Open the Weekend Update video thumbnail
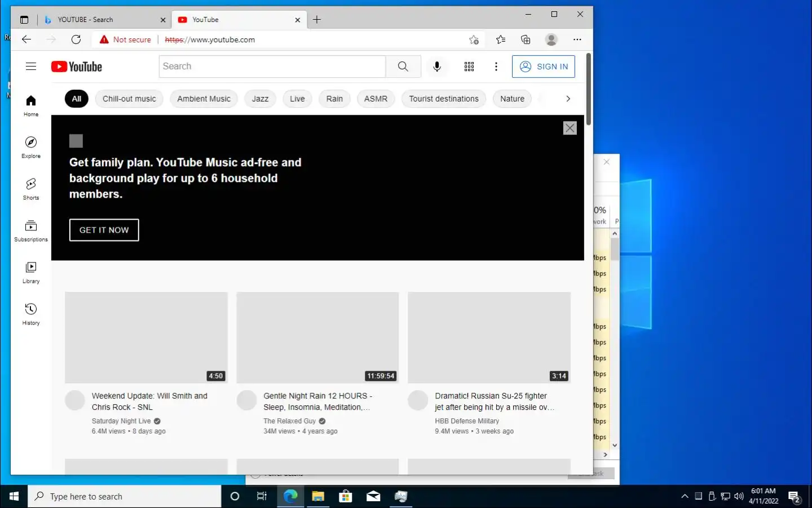This screenshot has width=812, height=508. [x=146, y=338]
